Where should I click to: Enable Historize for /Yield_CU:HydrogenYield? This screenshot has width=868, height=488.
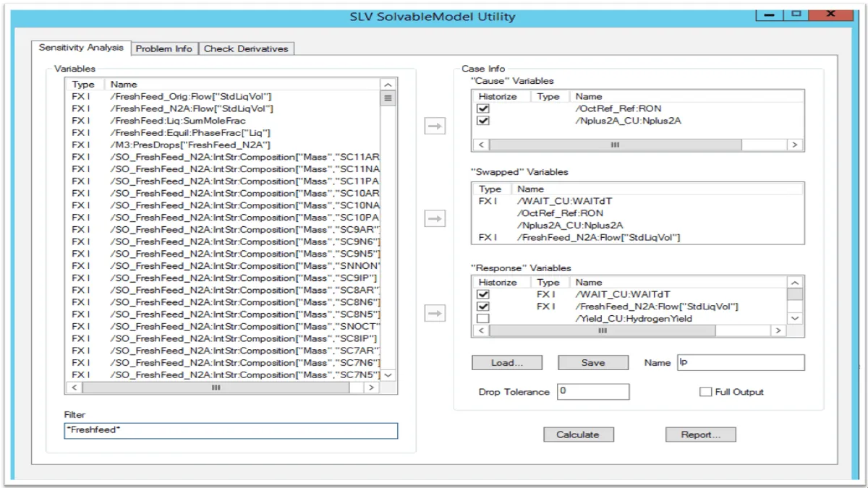click(x=483, y=319)
